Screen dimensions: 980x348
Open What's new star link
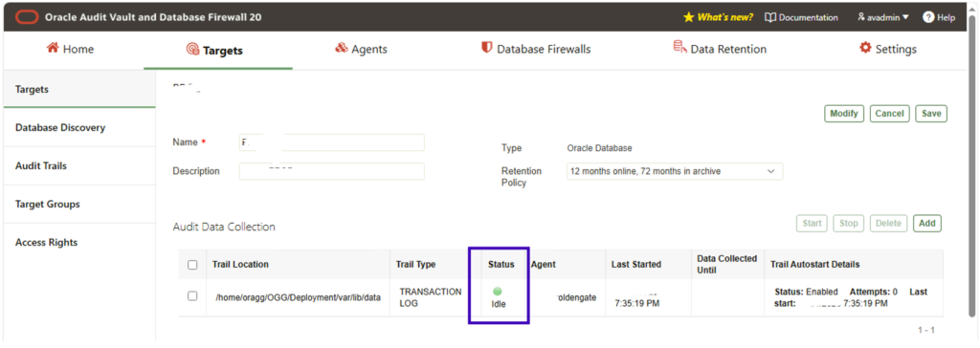718,17
